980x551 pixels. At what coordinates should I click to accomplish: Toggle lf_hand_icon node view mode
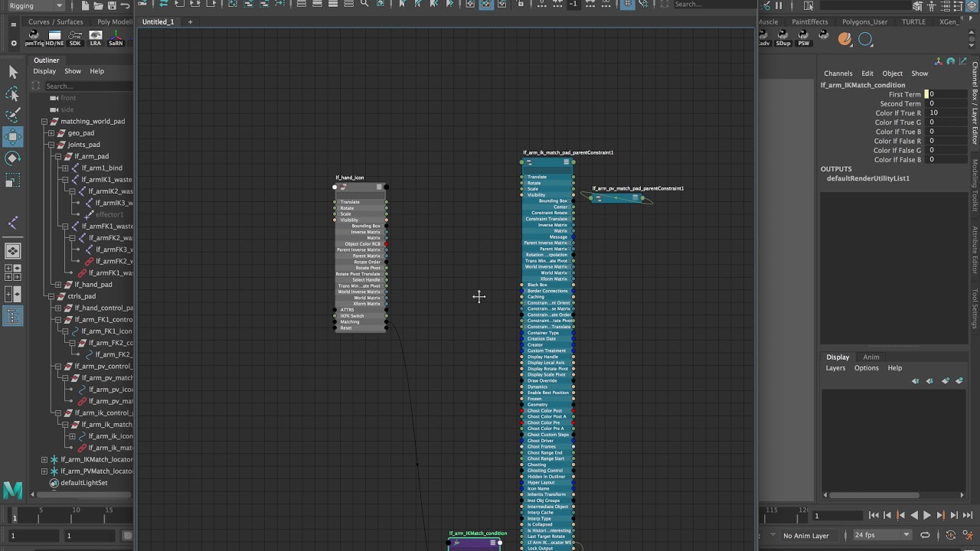[x=378, y=187]
